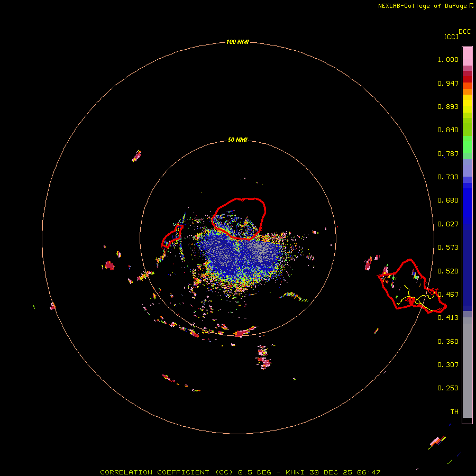Image resolution: width=476 pixels, height=476 pixels.
Task: Click the [CC] units label
Action: pos(451,36)
